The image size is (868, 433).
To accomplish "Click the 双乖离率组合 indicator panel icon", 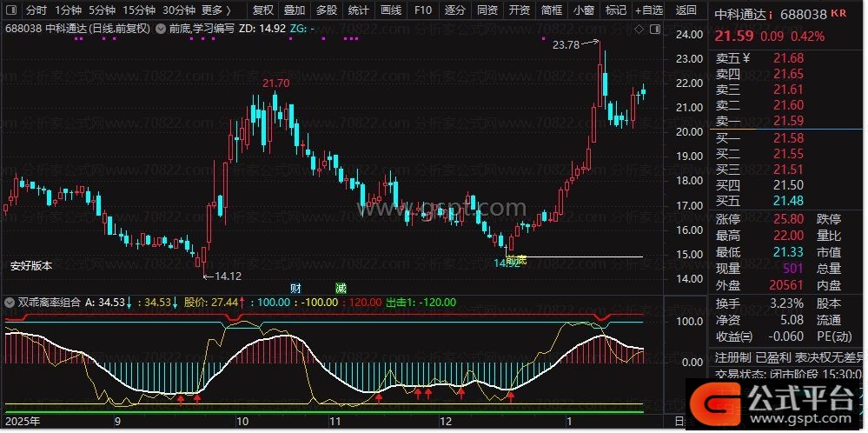I will [10, 303].
